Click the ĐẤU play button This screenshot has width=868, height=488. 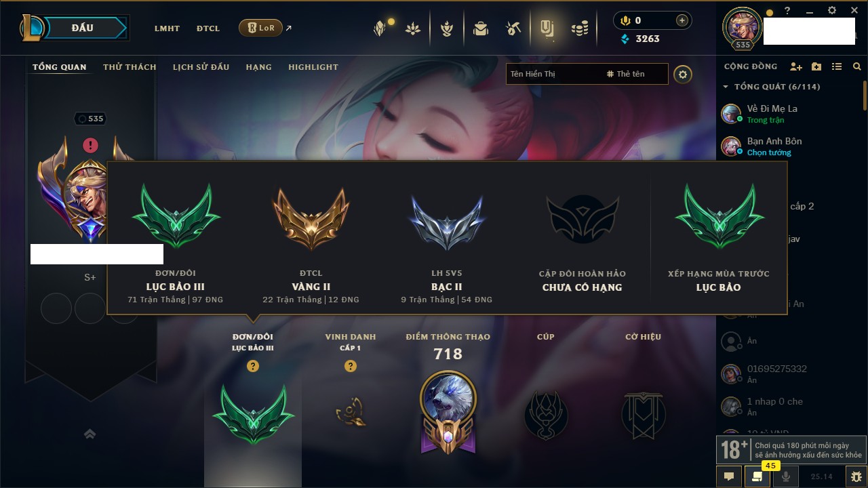pyautogui.click(x=83, y=28)
